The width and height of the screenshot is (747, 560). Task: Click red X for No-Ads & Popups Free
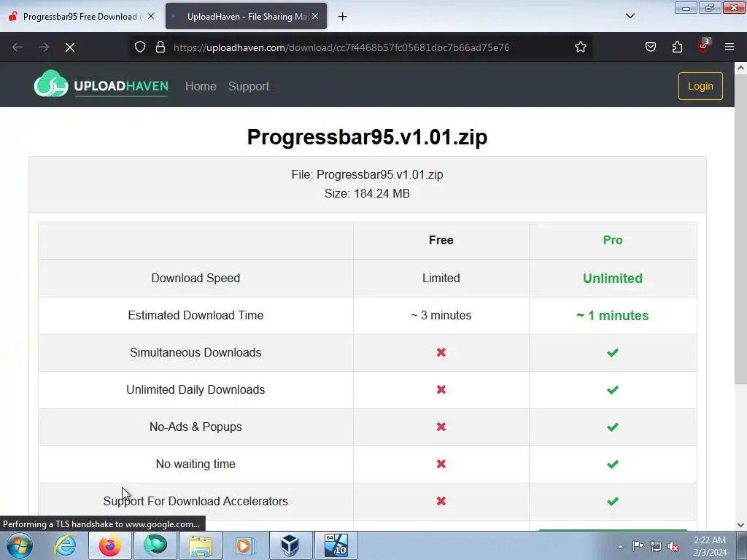click(x=441, y=427)
